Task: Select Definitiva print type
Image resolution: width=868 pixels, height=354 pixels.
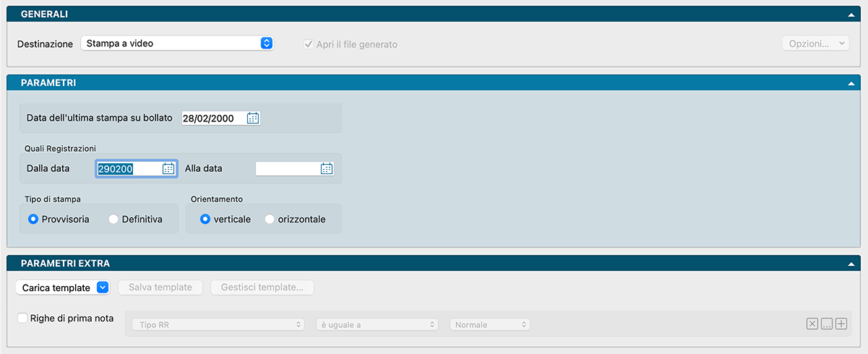Action: pyautogui.click(x=113, y=219)
